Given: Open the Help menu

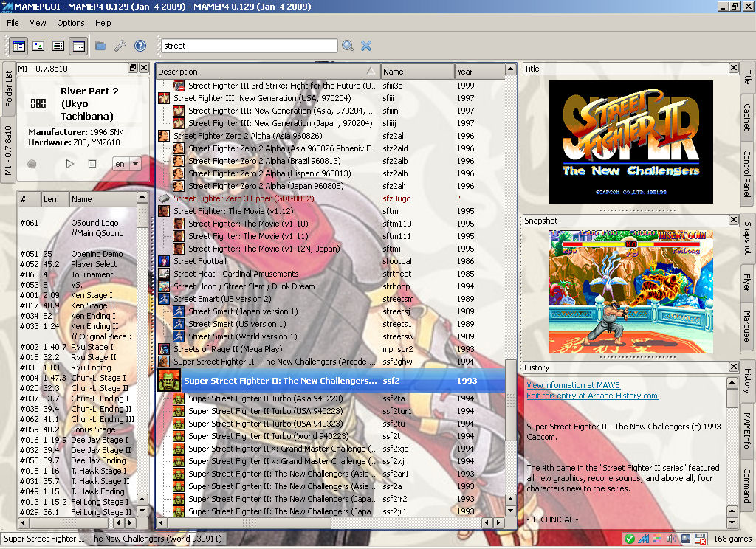Looking at the screenshot, I should pyautogui.click(x=103, y=23).
